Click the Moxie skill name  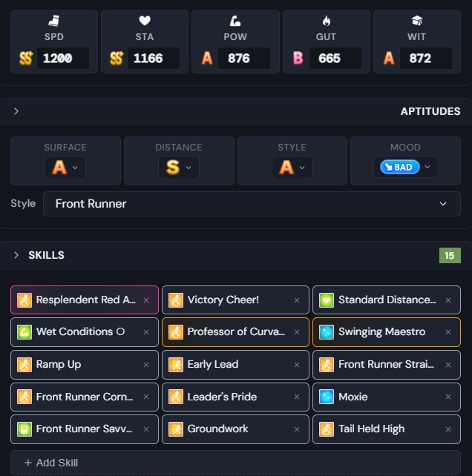click(x=353, y=397)
